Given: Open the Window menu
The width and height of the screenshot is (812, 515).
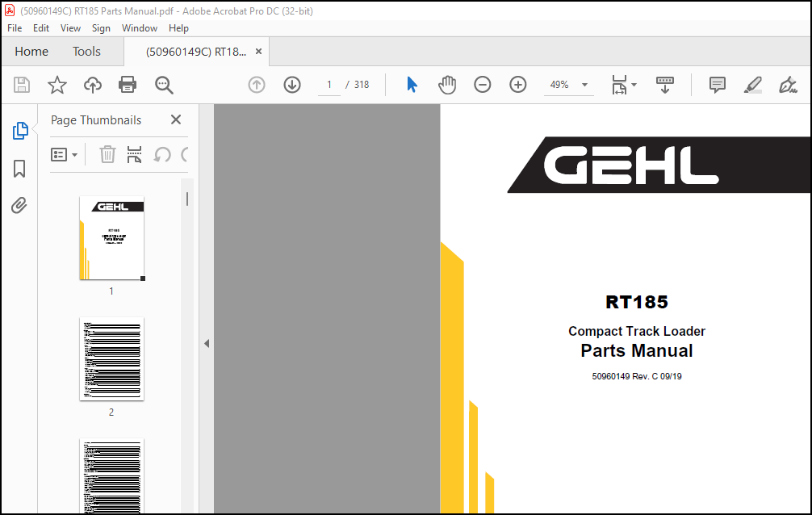Looking at the screenshot, I should coord(140,28).
